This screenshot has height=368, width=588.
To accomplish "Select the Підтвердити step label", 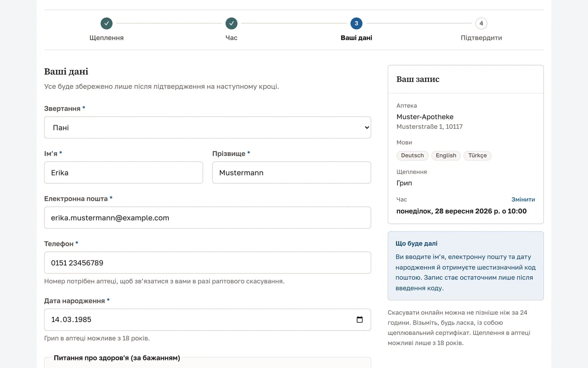I will pos(481,38).
